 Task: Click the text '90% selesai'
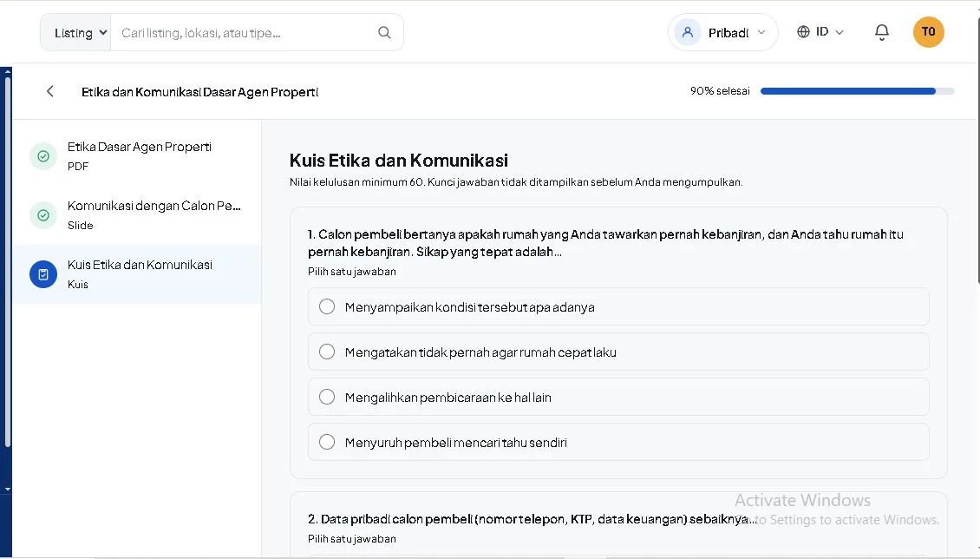pyautogui.click(x=720, y=91)
